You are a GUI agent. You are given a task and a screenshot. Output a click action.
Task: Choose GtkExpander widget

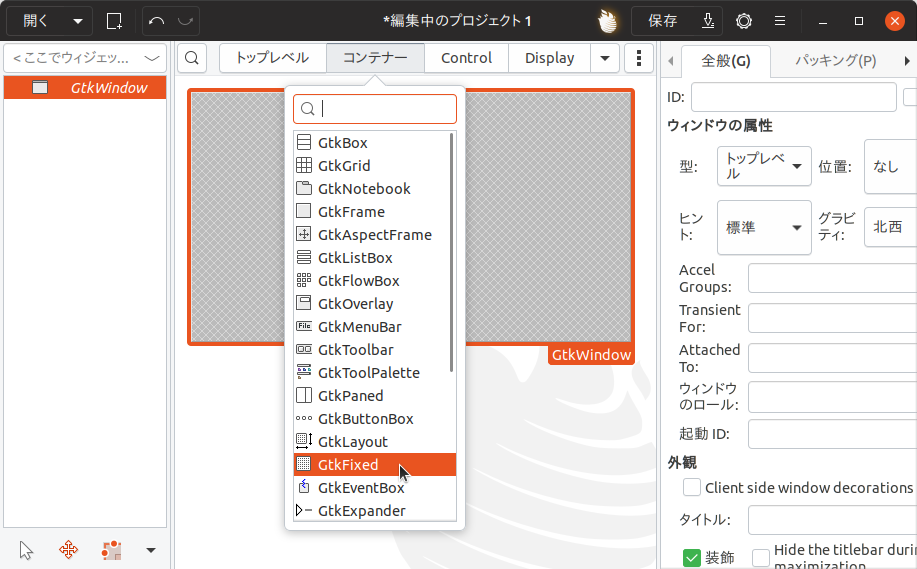pyautogui.click(x=374, y=511)
